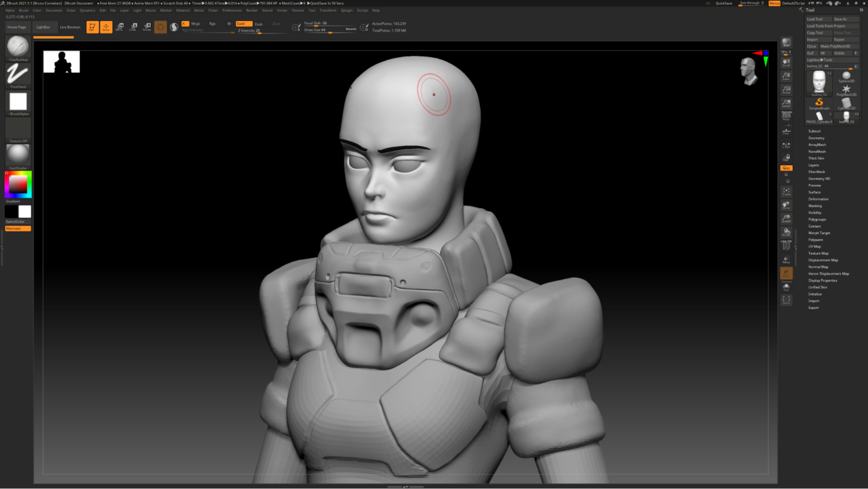Click the Scroll navigation icon

pyautogui.click(x=786, y=62)
